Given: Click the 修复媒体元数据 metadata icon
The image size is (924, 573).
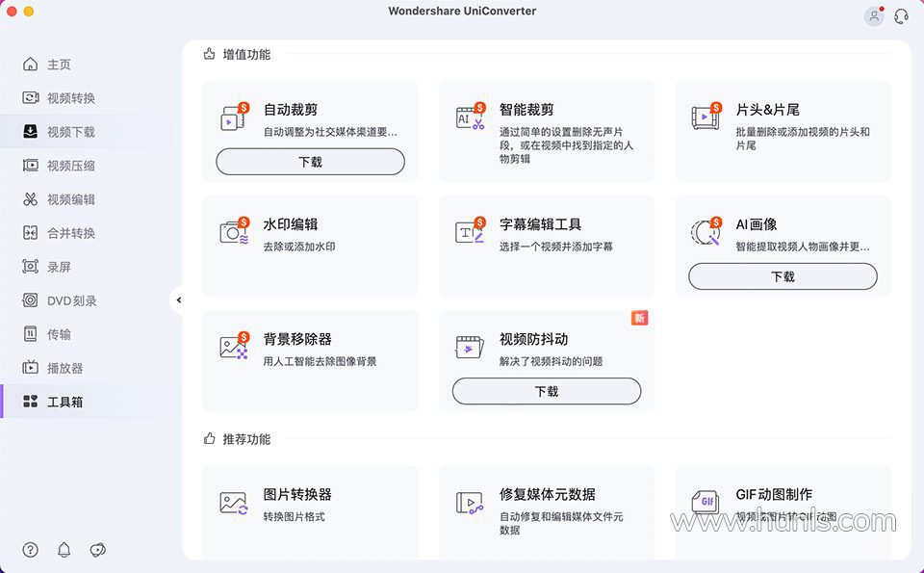Looking at the screenshot, I should click(x=470, y=503).
